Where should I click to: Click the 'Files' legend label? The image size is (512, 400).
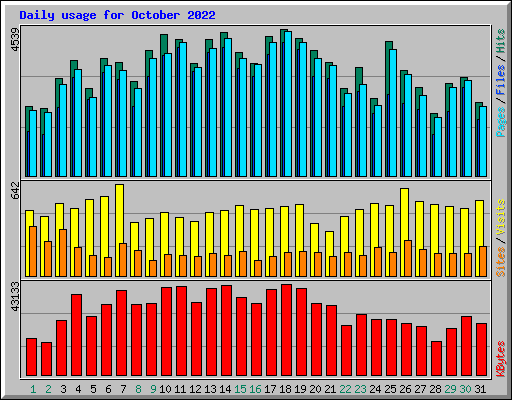coord(501,80)
